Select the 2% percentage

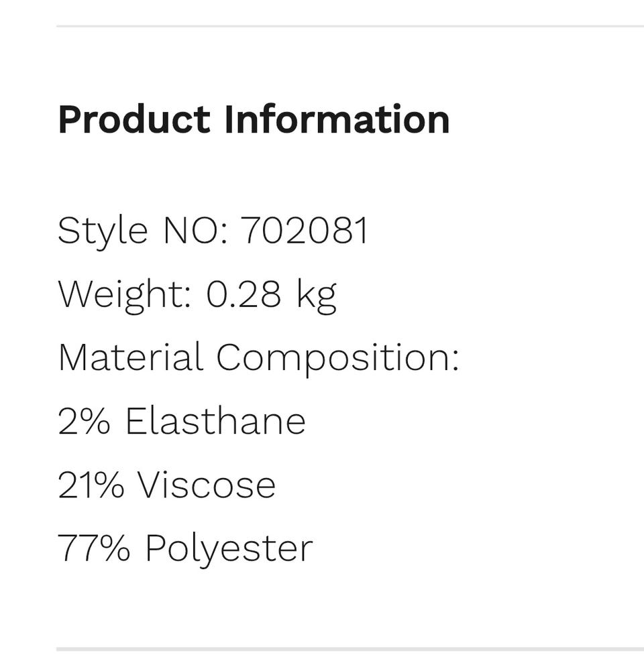(84, 421)
